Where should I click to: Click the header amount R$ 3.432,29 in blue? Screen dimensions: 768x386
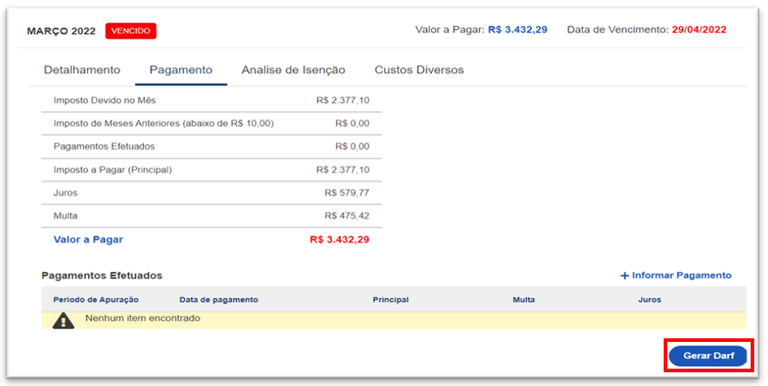pos(518,30)
